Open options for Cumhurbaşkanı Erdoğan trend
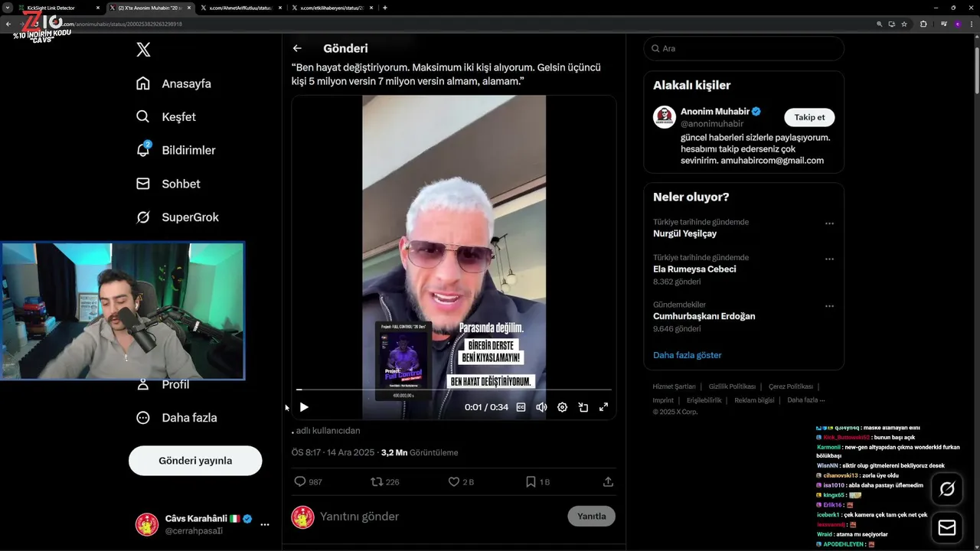Image resolution: width=980 pixels, height=551 pixels. click(x=829, y=306)
